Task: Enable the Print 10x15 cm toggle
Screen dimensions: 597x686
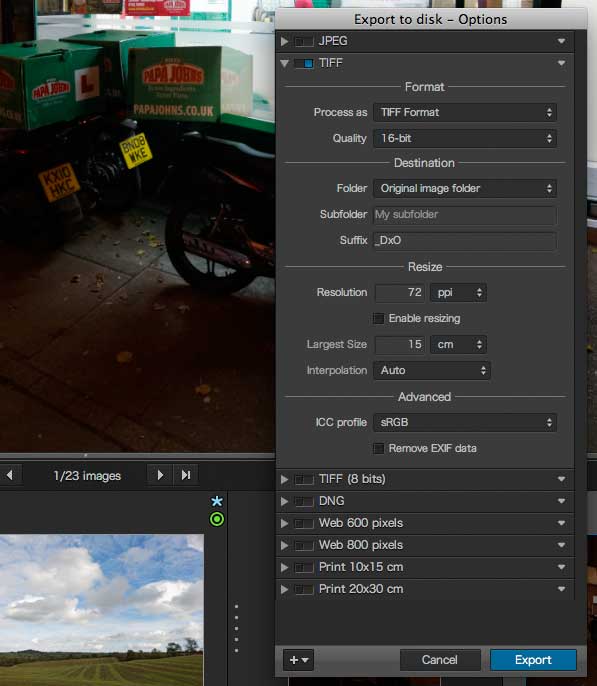Action: tap(304, 567)
